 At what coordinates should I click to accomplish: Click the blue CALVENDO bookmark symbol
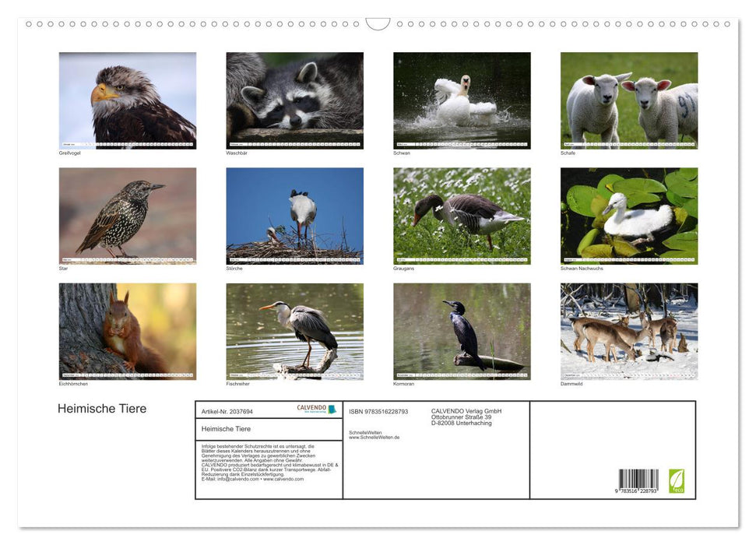click(x=332, y=410)
